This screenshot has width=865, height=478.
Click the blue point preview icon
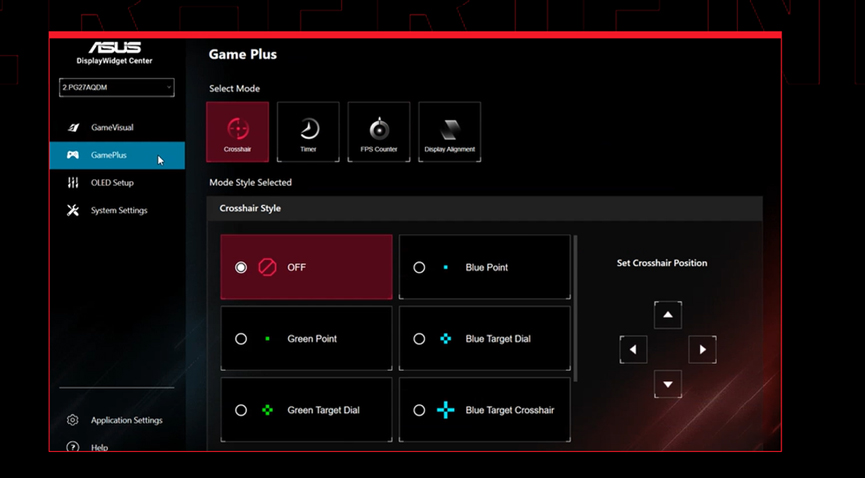click(x=446, y=267)
